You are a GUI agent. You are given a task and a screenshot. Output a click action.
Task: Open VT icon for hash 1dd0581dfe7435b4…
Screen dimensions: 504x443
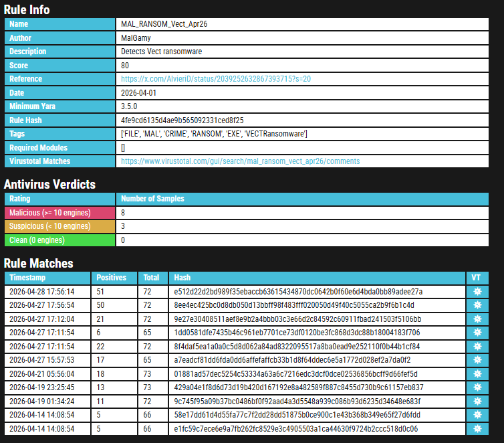coord(477,333)
